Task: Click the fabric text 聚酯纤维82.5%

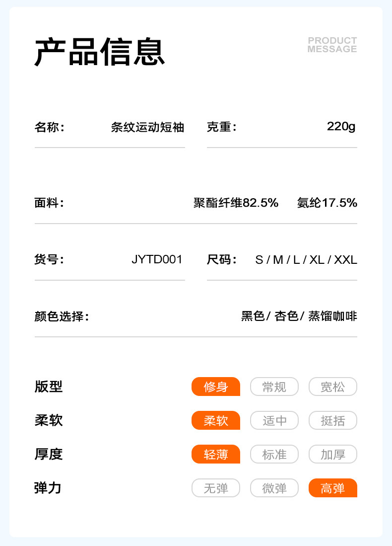Action: click(236, 203)
